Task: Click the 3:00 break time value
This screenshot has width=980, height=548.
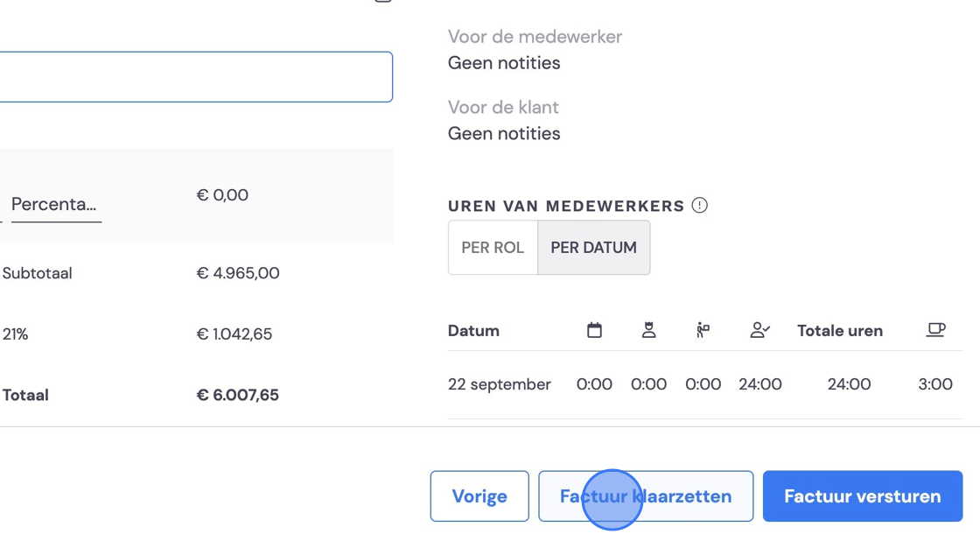Action: tap(935, 384)
